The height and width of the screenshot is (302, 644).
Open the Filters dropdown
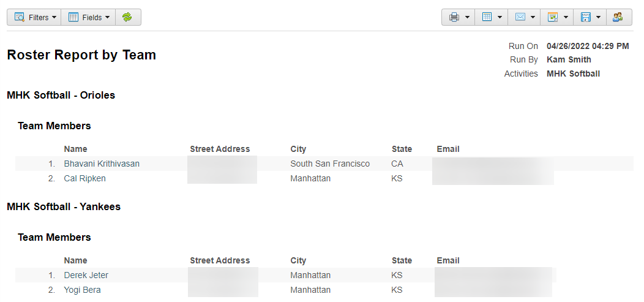pos(34,17)
